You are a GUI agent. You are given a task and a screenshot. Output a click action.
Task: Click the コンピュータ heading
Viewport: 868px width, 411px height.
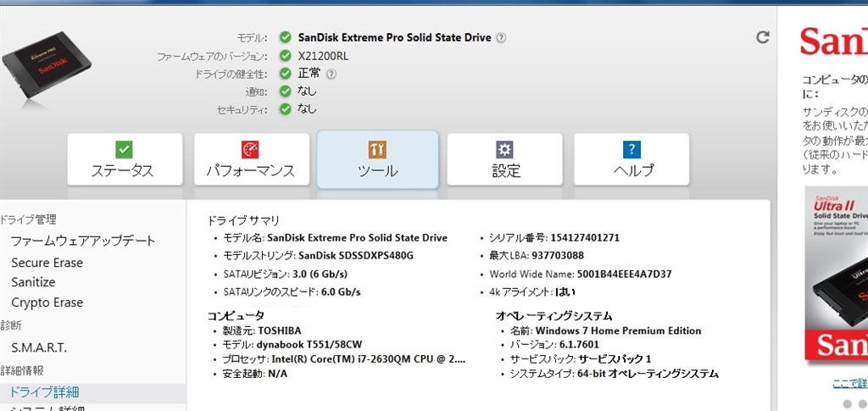pyautogui.click(x=236, y=316)
